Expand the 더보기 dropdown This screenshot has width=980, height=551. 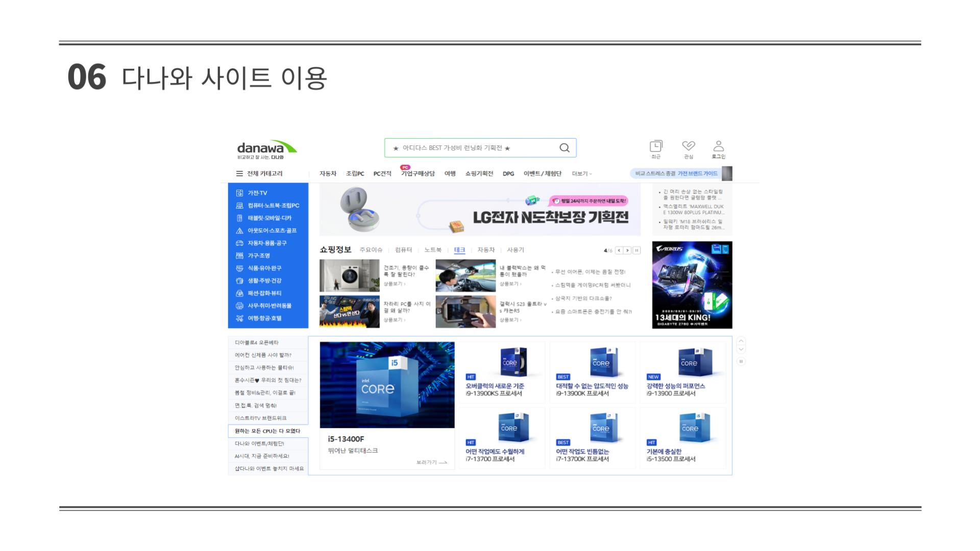tap(582, 174)
